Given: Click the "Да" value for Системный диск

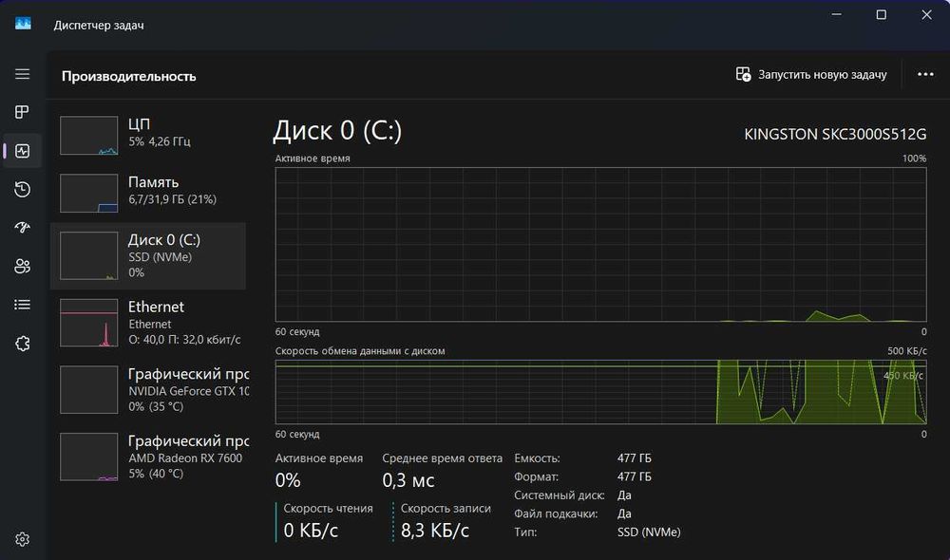Looking at the screenshot, I should click(x=624, y=495).
